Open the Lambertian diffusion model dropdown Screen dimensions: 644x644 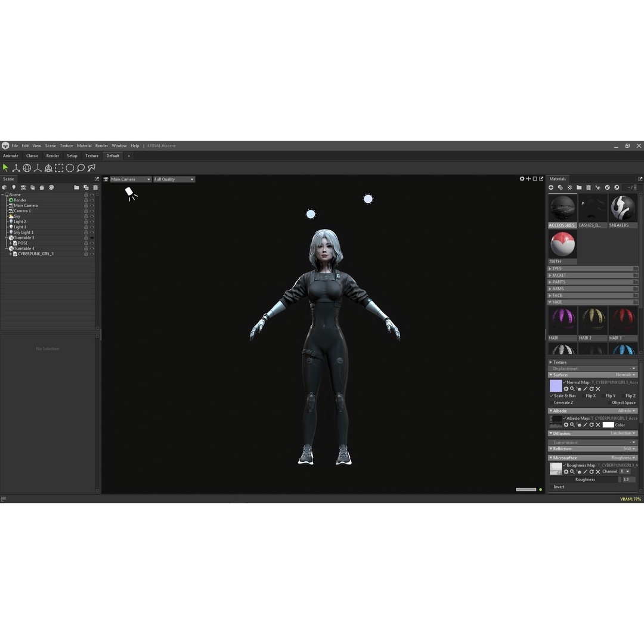tap(623, 434)
